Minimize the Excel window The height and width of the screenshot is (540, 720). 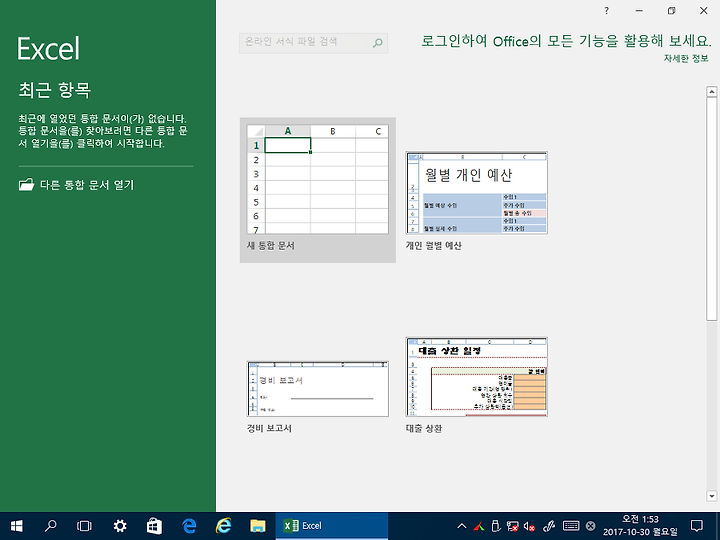(639, 11)
